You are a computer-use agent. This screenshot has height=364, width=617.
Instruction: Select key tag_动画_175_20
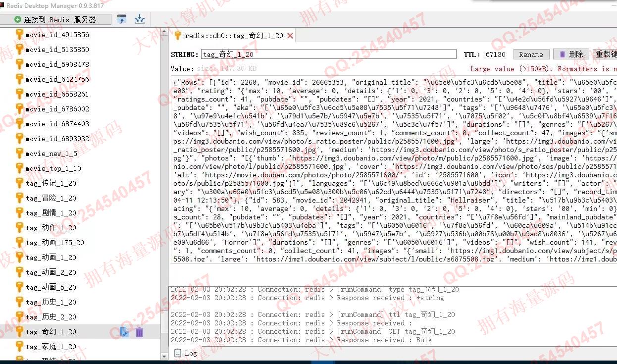click(x=55, y=243)
